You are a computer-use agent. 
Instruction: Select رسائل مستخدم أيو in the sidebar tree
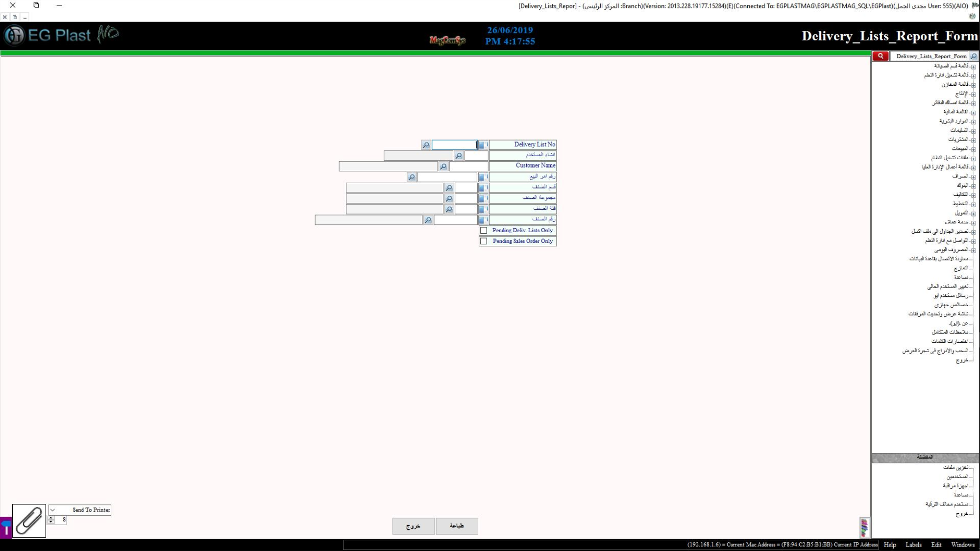[x=951, y=296]
